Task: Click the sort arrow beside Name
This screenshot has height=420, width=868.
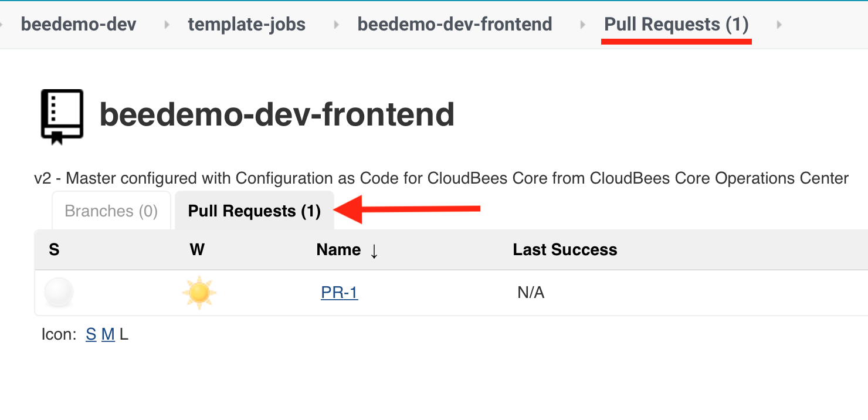Action: pos(374,251)
